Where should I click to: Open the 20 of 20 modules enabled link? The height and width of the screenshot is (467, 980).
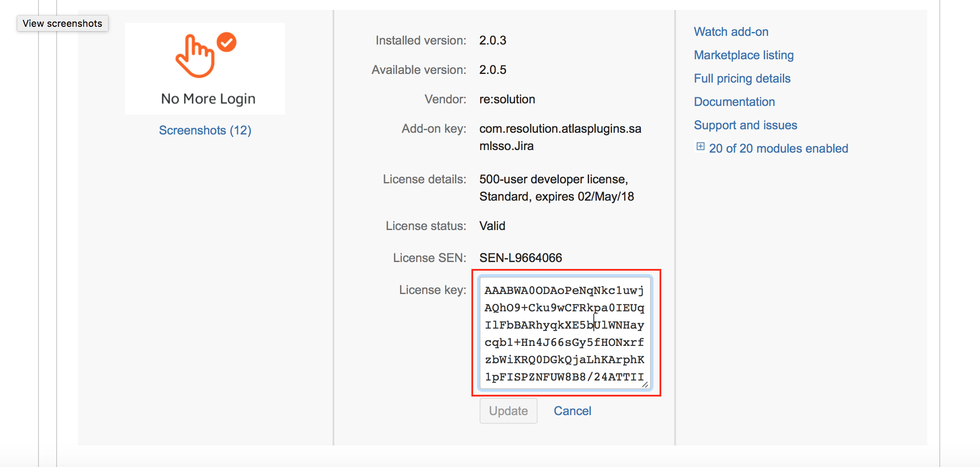pos(778,148)
